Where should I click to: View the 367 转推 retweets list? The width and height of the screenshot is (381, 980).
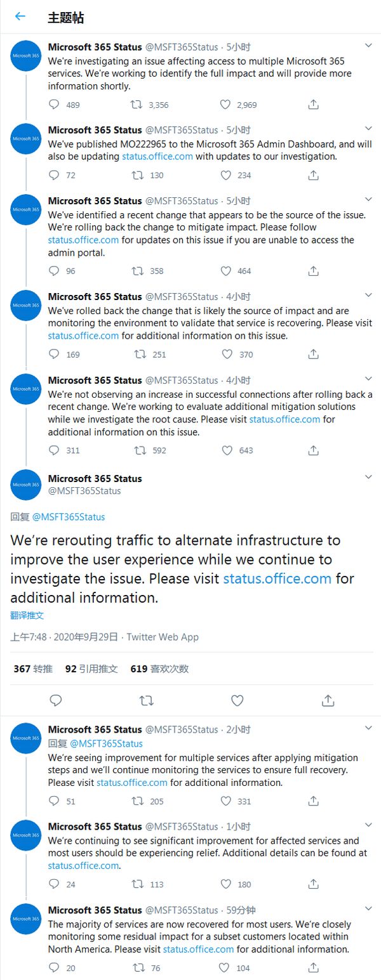[33, 669]
